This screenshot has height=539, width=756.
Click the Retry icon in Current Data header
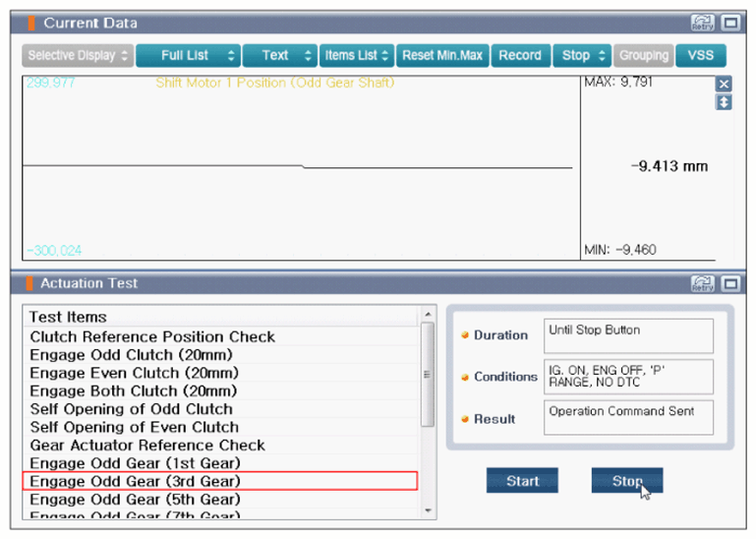(703, 23)
